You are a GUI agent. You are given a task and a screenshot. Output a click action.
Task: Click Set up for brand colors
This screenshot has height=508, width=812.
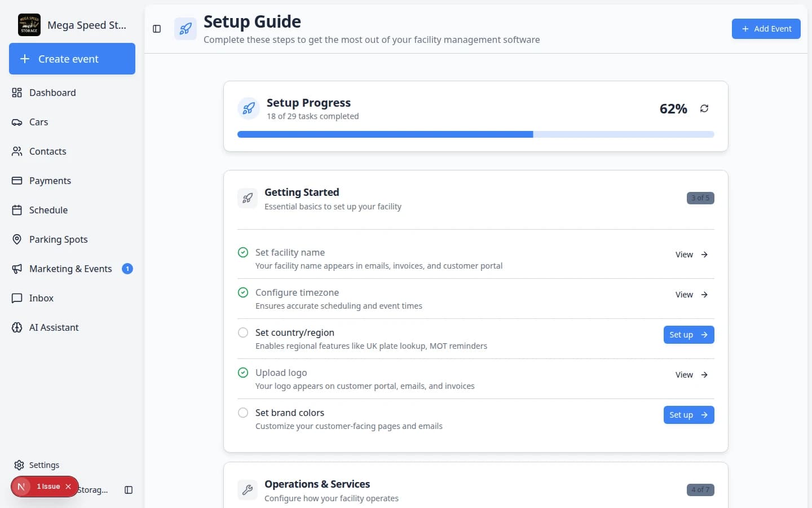pos(689,415)
